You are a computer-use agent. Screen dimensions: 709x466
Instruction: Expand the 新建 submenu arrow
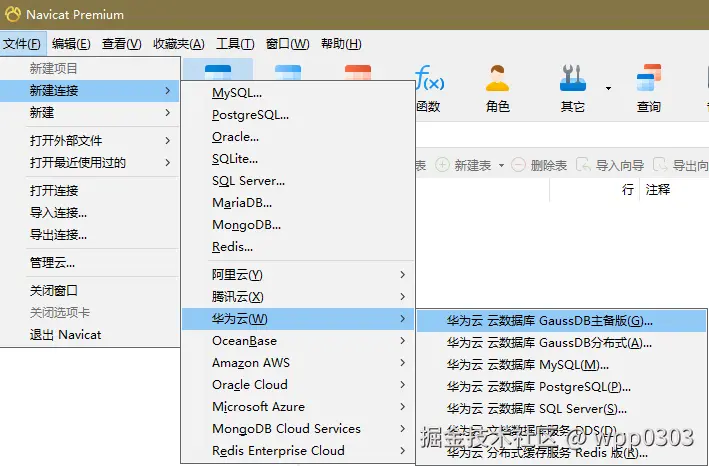pyautogui.click(x=168, y=112)
